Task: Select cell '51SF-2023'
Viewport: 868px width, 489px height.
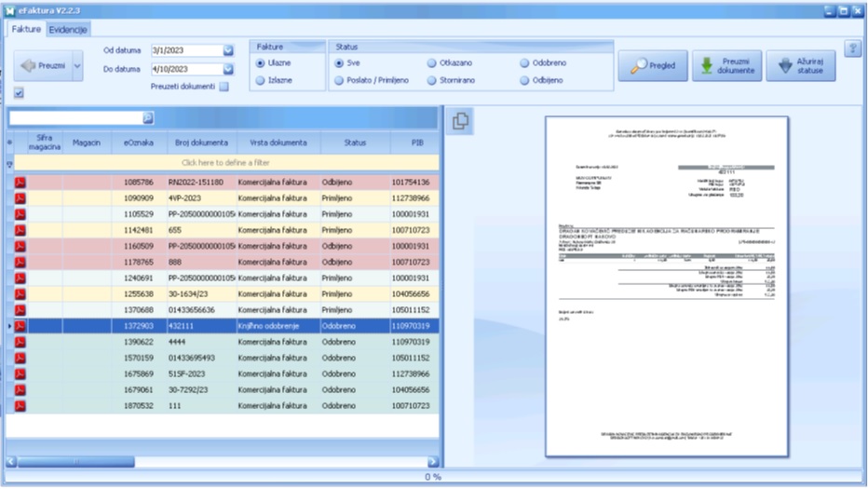Action: [x=201, y=374]
